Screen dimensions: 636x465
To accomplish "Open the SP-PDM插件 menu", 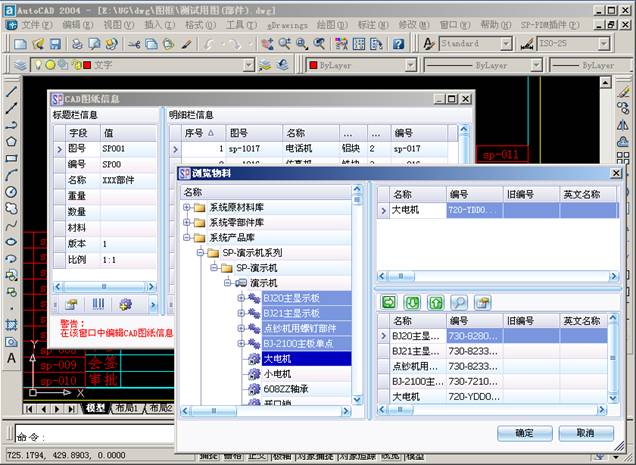I will (x=550, y=25).
